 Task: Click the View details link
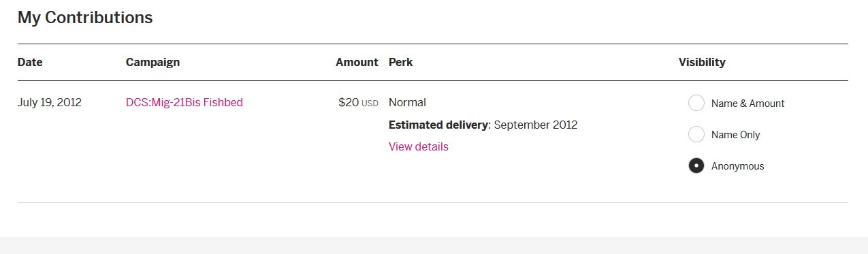(419, 146)
